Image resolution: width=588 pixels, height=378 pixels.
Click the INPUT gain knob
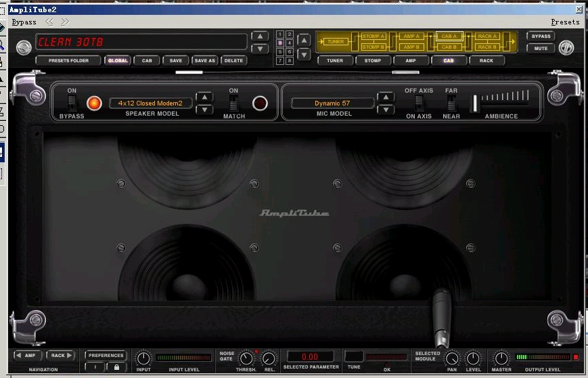coord(143,358)
